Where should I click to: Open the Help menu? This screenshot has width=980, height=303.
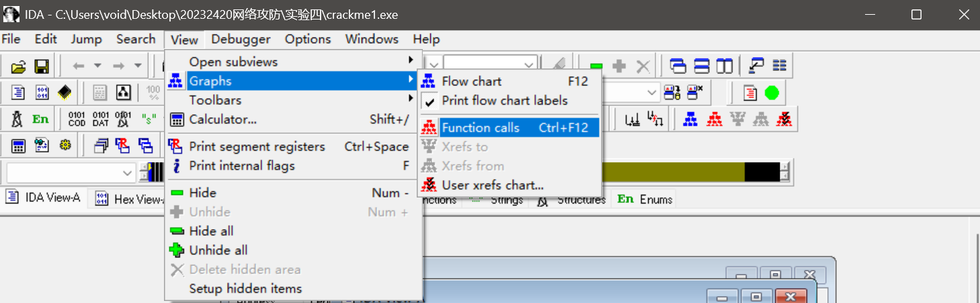pyautogui.click(x=426, y=39)
